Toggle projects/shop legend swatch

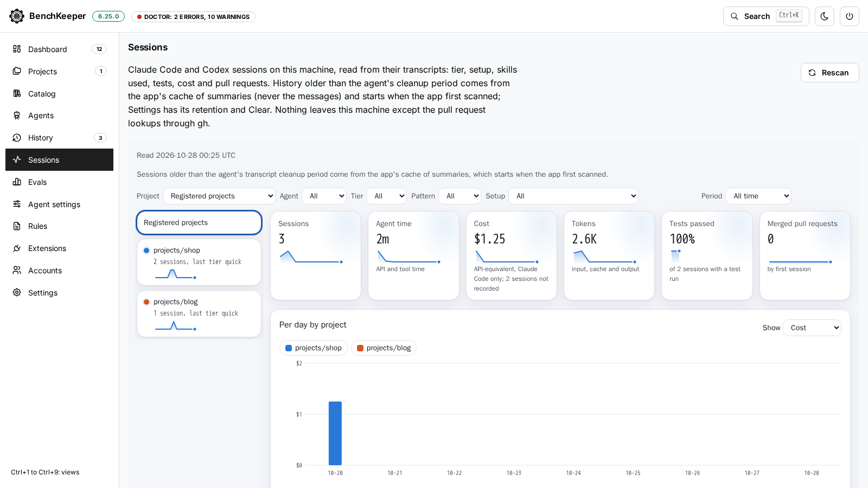[x=289, y=348]
